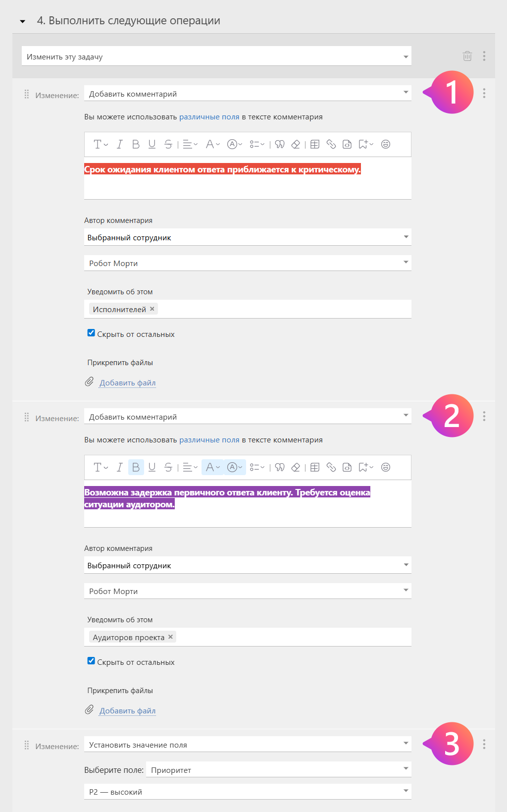Click italic icon in second comment editor
Image resolution: width=507 pixels, height=812 pixels.
pos(119,467)
